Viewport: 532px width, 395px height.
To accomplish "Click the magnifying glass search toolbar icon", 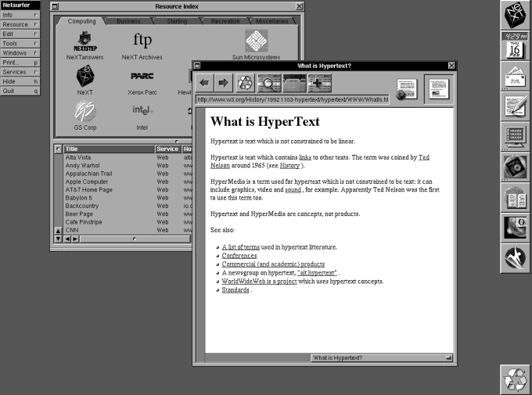I will tap(269, 83).
